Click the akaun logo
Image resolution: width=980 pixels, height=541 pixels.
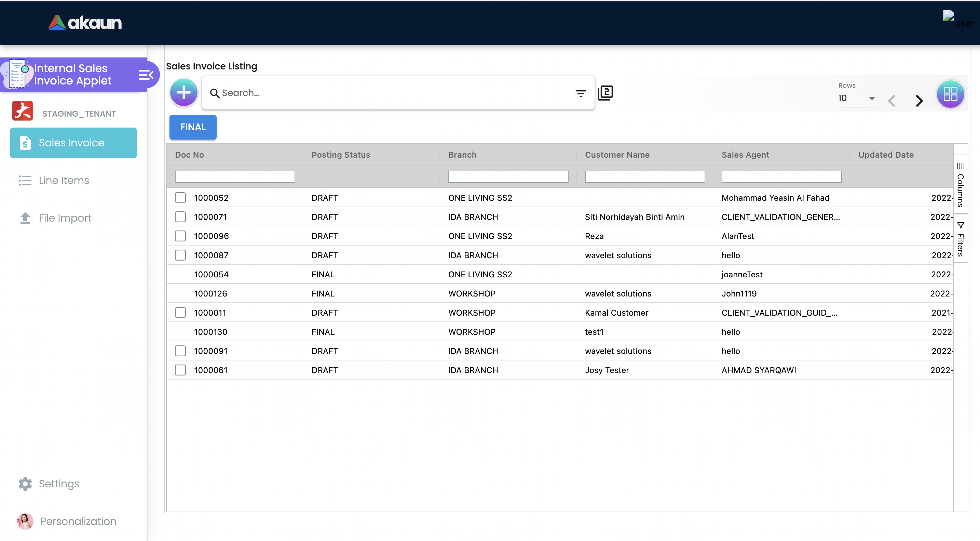coord(85,23)
